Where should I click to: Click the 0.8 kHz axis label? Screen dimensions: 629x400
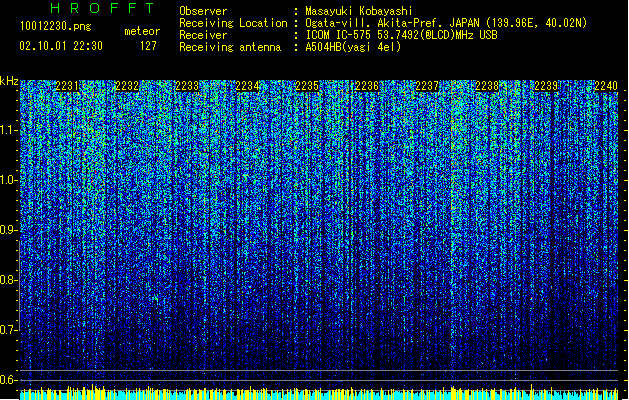[8, 280]
